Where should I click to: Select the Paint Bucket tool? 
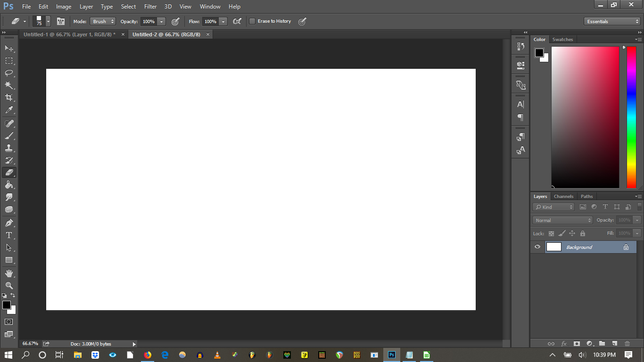(9, 185)
